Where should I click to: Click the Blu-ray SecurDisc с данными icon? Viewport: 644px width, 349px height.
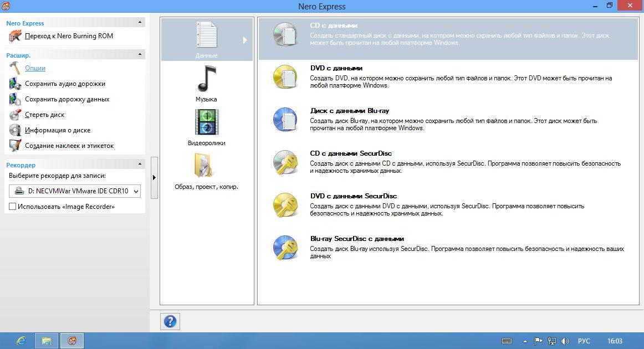[285, 248]
